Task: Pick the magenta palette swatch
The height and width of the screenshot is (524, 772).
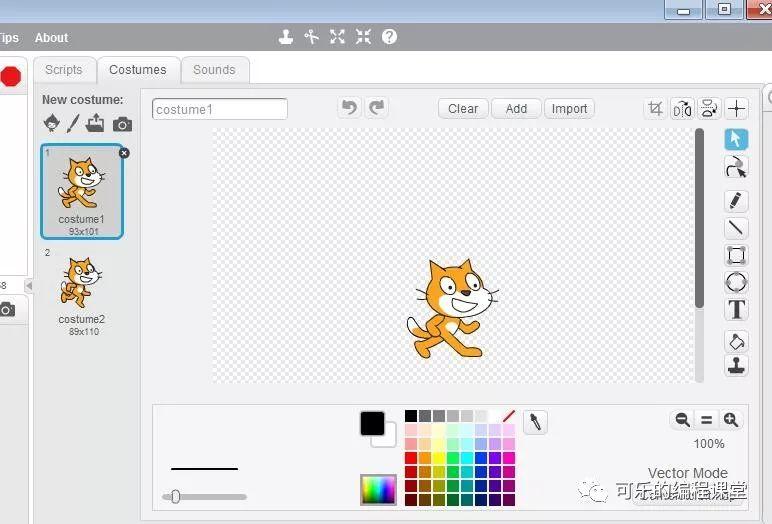Action: click(x=509, y=458)
